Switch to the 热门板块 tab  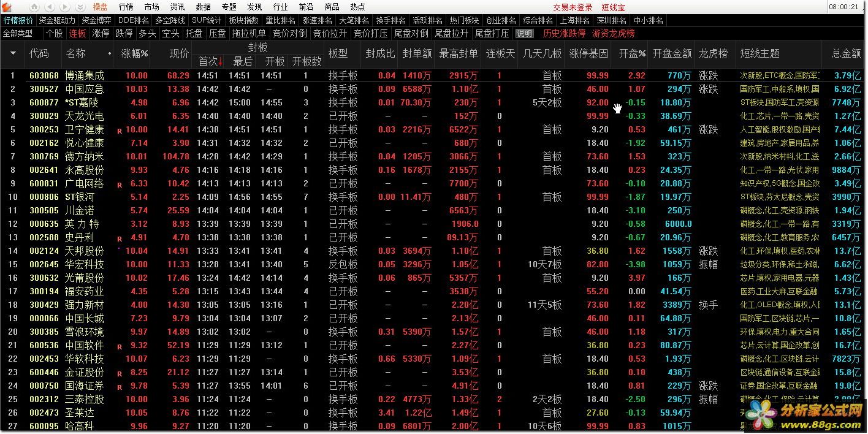(x=464, y=20)
